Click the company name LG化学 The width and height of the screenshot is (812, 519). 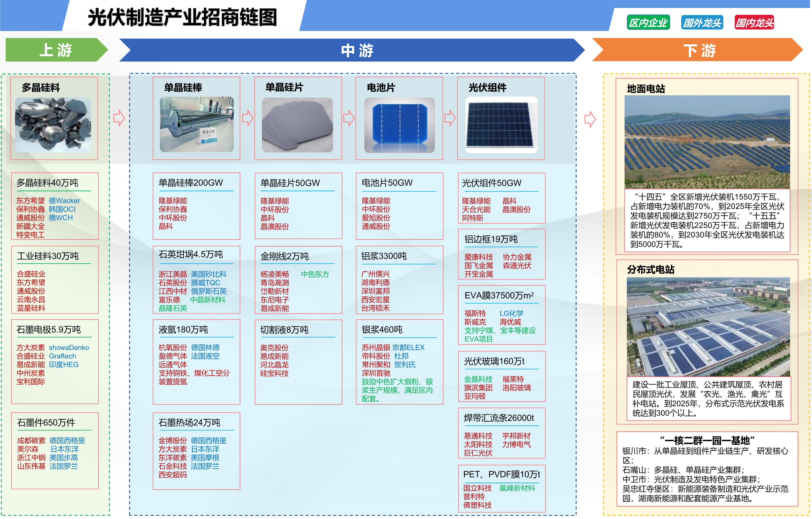pyautogui.click(x=511, y=313)
